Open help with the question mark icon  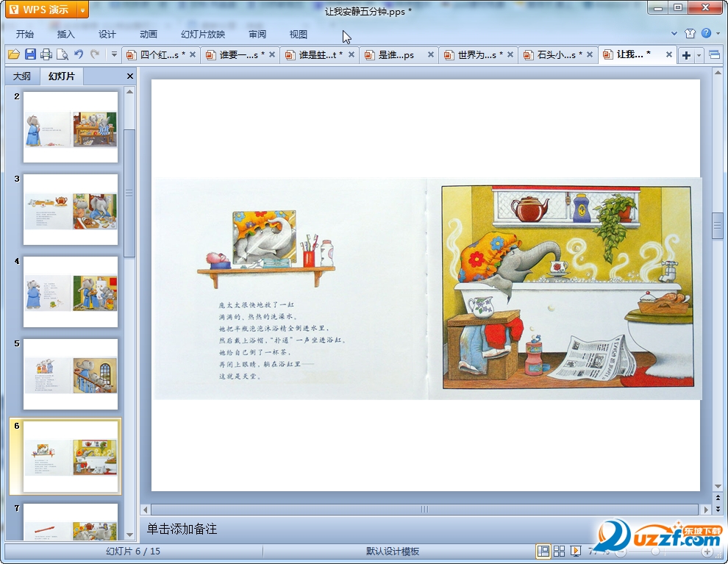[x=706, y=33]
